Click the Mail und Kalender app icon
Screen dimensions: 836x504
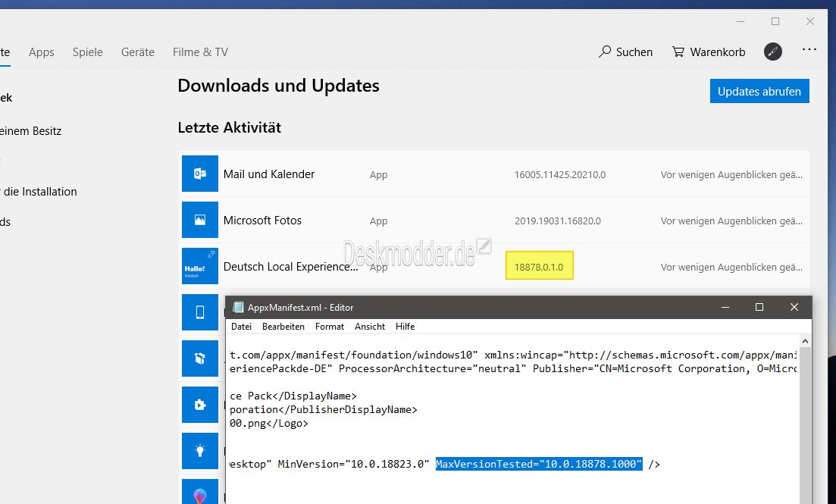(x=200, y=174)
